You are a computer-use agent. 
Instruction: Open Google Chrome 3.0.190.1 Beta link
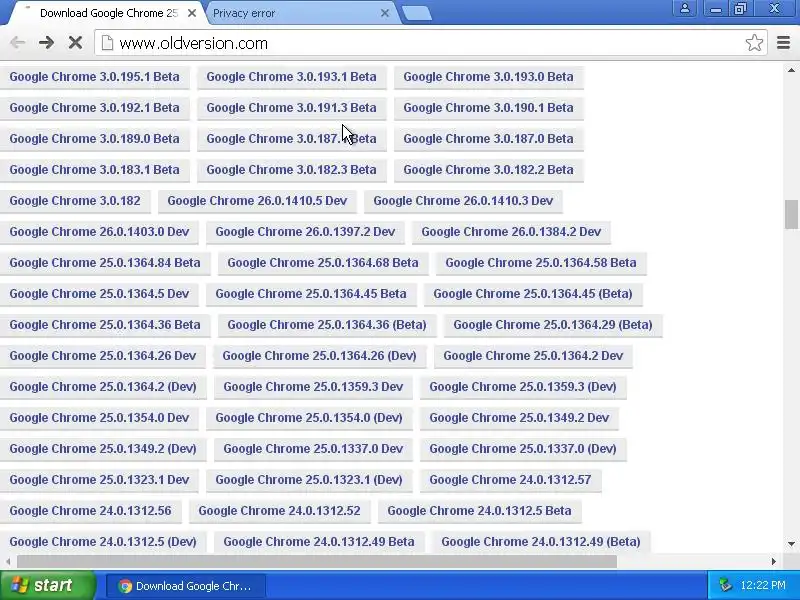point(488,108)
